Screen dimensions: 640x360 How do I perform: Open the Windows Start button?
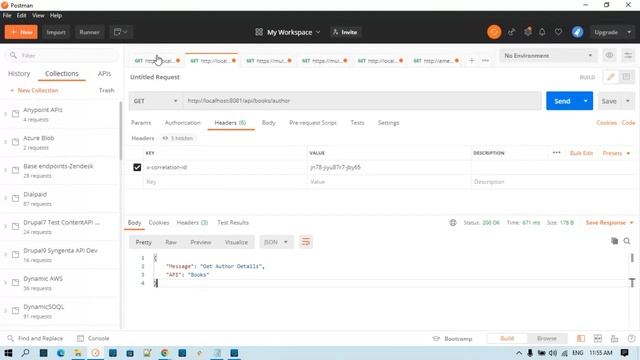pyautogui.click(x=8, y=353)
